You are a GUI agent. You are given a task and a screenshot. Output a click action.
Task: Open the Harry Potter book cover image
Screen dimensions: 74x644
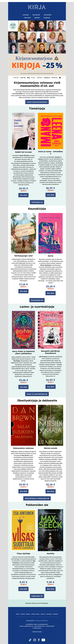click(23, 330)
